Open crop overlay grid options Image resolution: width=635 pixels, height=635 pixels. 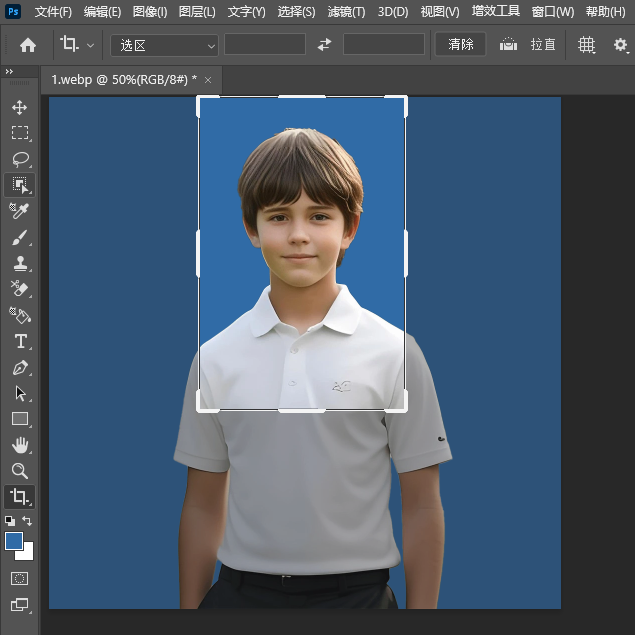[x=587, y=45]
